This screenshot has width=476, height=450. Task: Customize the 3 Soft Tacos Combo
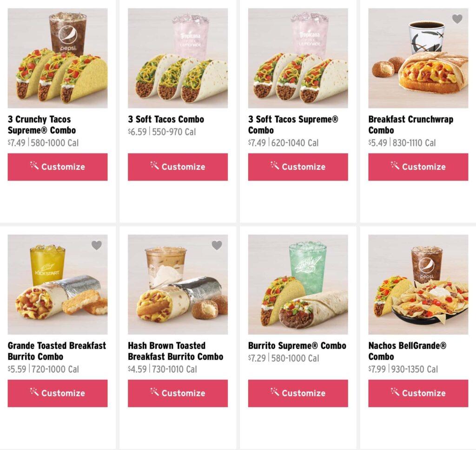point(178,167)
